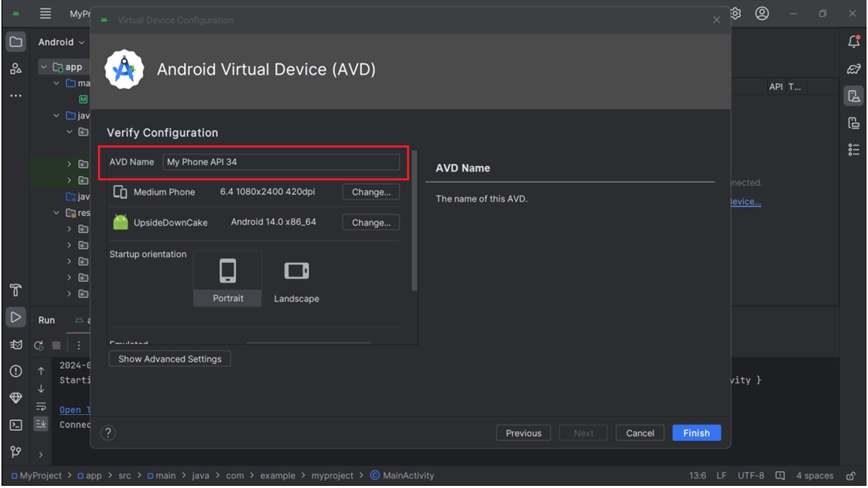Open the Terminal tool window
This screenshot has height=488, width=868.
pos(16,425)
